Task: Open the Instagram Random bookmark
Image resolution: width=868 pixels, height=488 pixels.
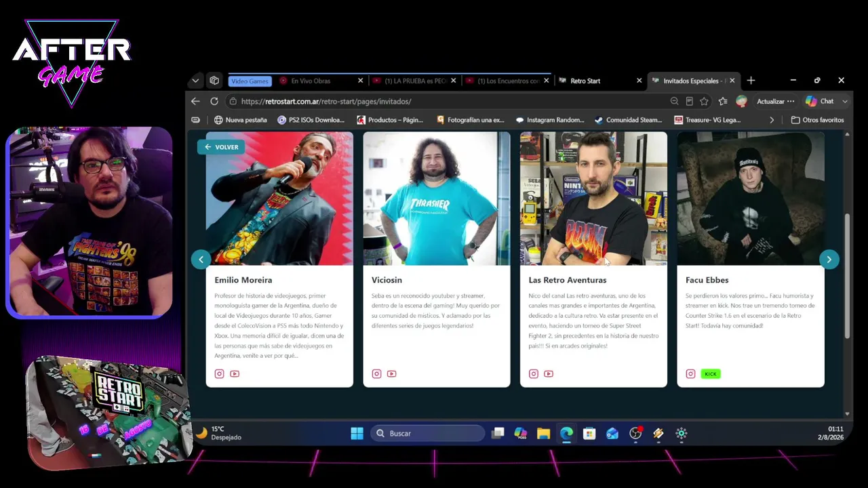Action: tap(550, 120)
